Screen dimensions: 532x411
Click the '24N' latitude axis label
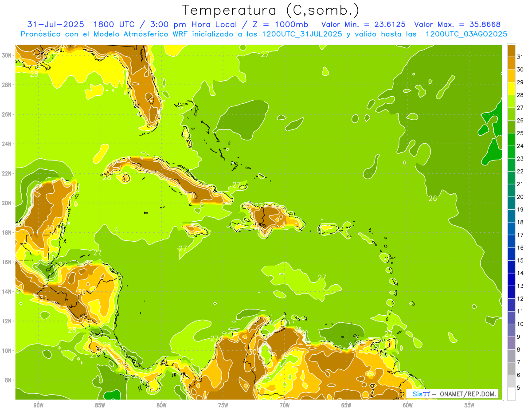click(x=7, y=144)
